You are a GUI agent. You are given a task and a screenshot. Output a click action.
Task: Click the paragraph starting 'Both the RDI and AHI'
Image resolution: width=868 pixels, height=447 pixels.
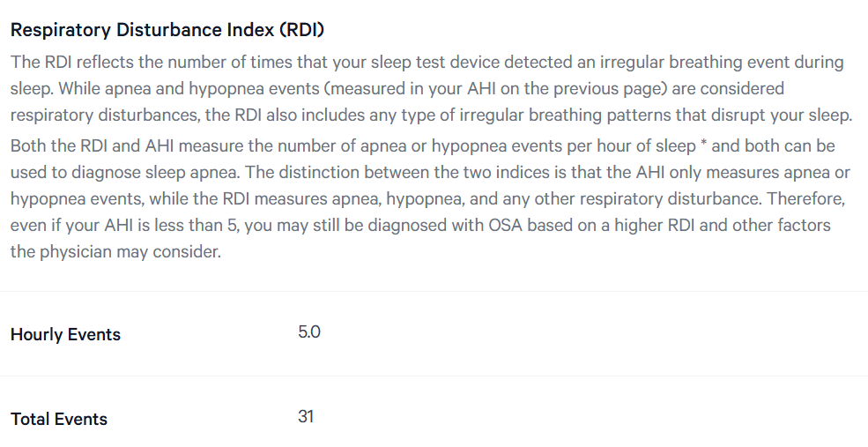430,199
